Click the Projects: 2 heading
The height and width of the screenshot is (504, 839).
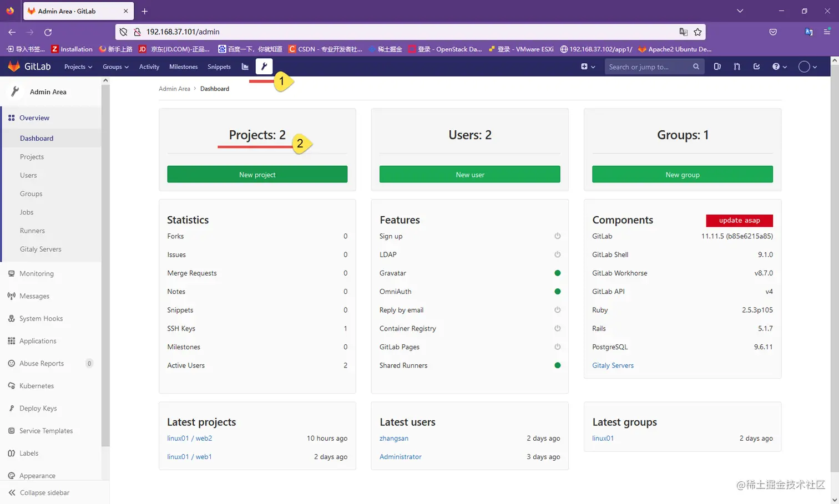(257, 135)
